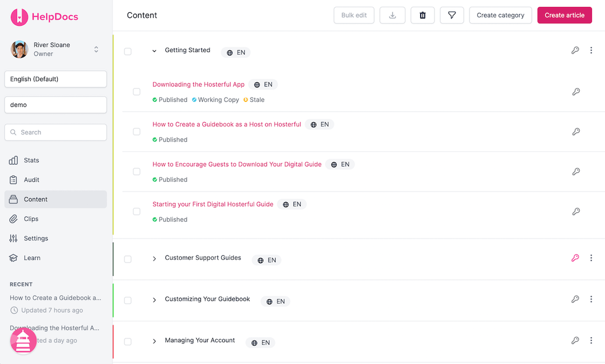
Task: Open the export download icon in toolbar
Action: [x=392, y=15]
